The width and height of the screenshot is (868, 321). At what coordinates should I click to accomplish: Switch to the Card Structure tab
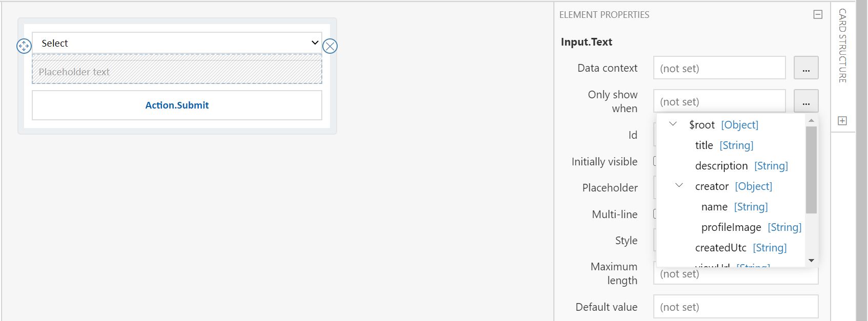click(842, 49)
